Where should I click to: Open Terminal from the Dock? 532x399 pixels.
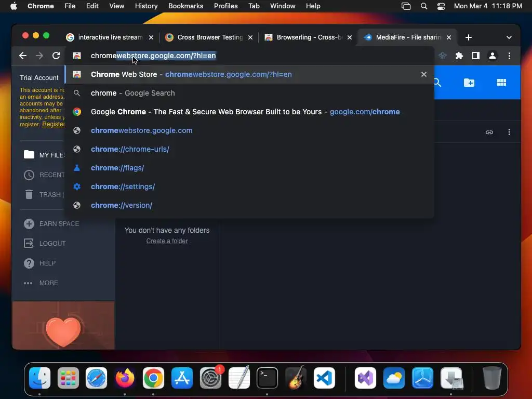click(x=268, y=378)
